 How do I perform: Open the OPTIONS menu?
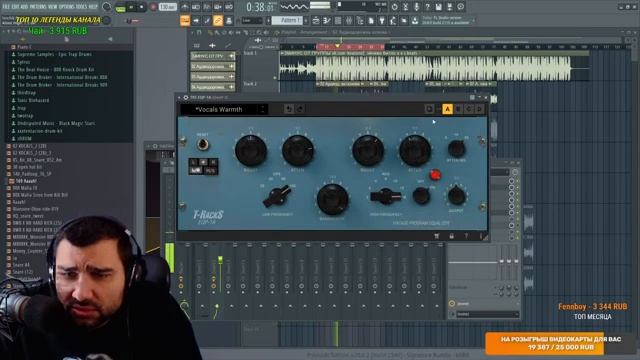click(67, 7)
